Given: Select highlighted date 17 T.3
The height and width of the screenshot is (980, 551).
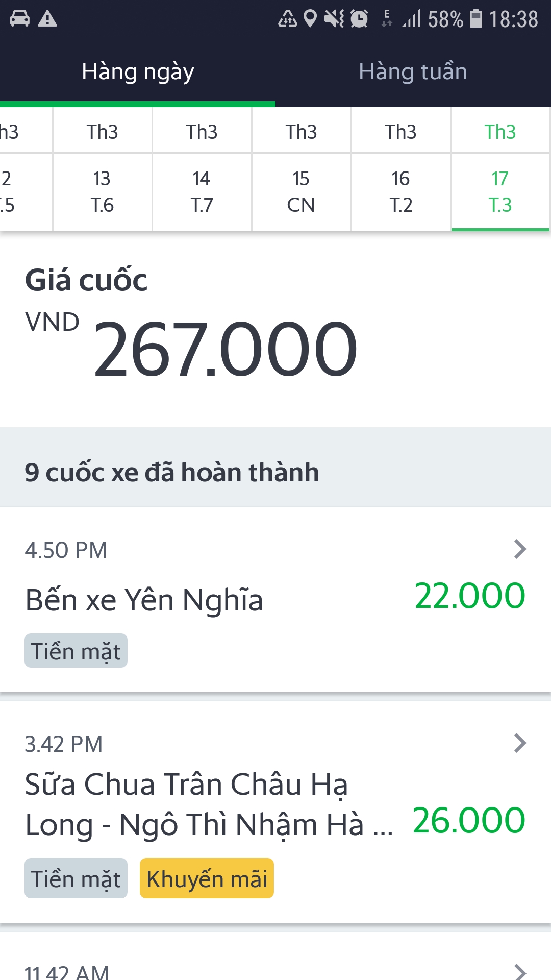Looking at the screenshot, I should [500, 191].
